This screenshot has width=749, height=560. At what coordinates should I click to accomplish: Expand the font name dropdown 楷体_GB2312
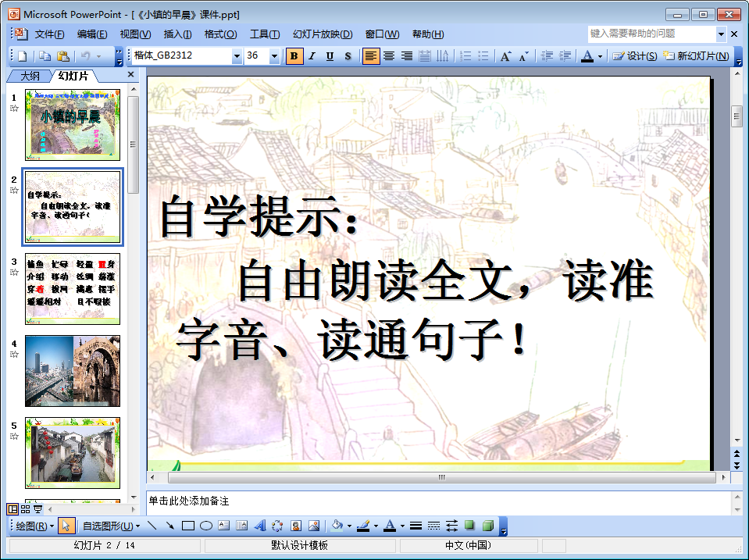(237, 56)
